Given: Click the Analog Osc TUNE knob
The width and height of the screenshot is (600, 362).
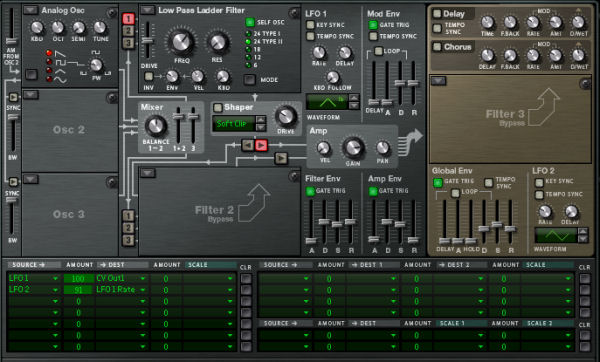Looking at the screenshot, I should (x=100, y=28).
